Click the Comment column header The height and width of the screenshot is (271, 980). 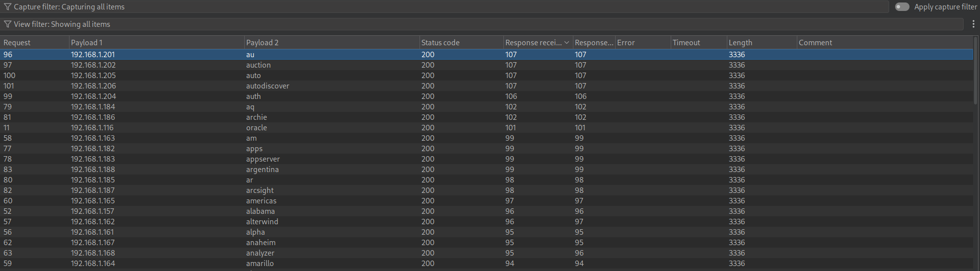coord(815,43)
